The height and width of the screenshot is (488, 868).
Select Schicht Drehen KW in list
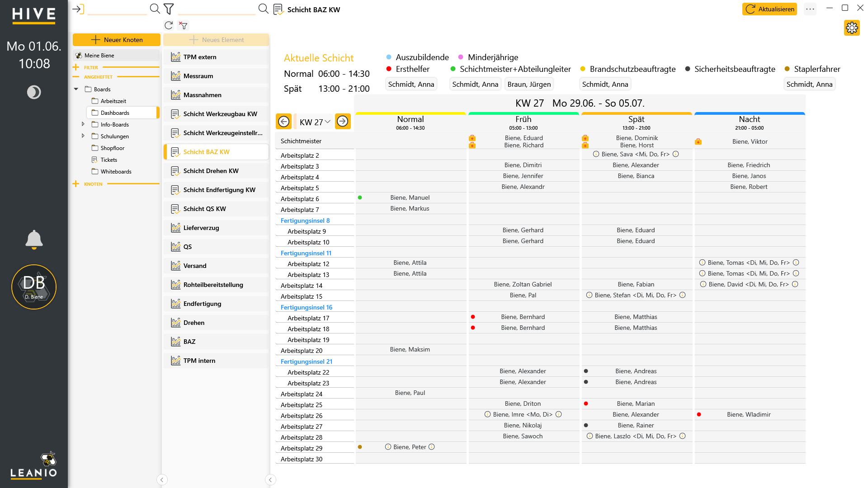216,171
